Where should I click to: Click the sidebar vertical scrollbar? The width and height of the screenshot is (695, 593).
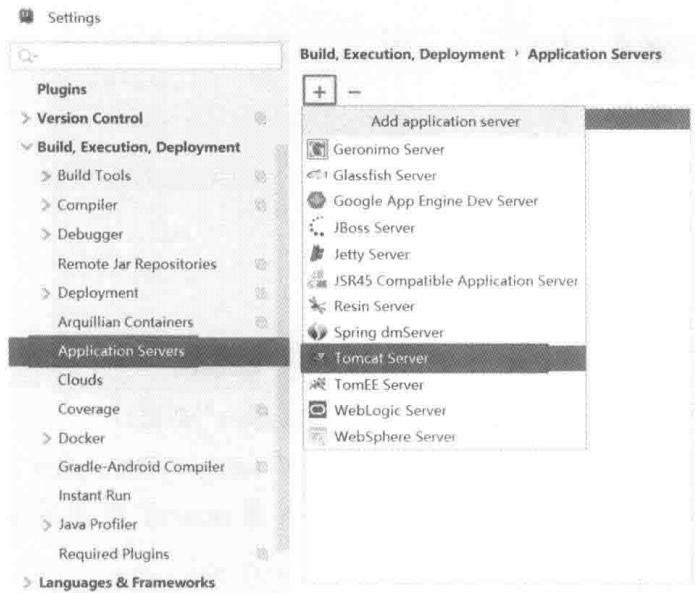click(282, 346)
